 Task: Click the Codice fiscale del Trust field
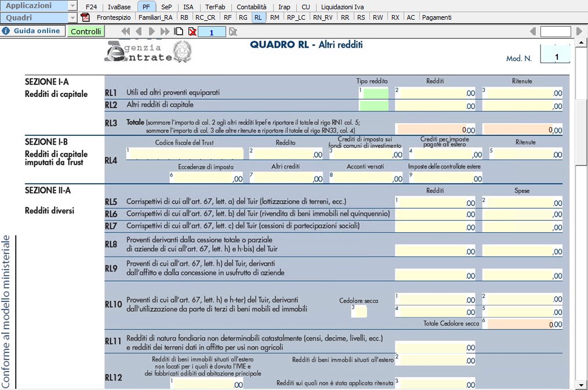[185, 154]
